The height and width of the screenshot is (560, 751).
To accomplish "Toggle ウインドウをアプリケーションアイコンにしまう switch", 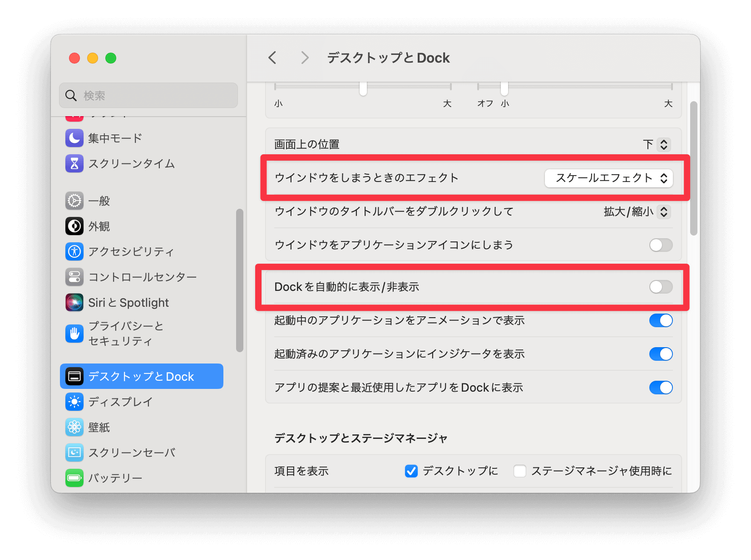I will click(x=661, y=245).
